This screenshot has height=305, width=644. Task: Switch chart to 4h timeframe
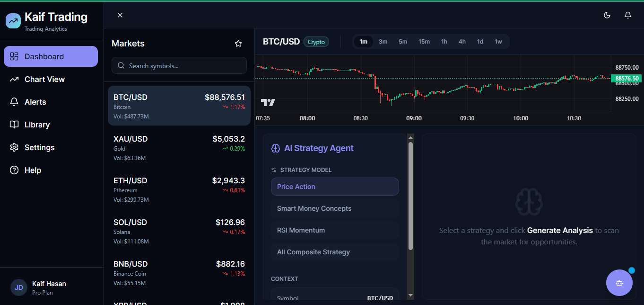pos(462,42)
